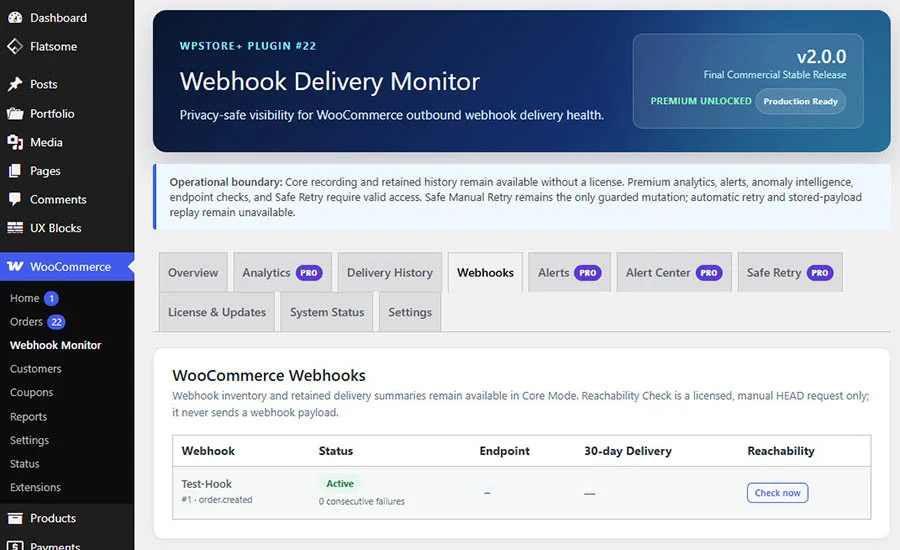900x550 pixels.
Task: Open Dashboard in the sidebar
Action: [x=59, y=18]
